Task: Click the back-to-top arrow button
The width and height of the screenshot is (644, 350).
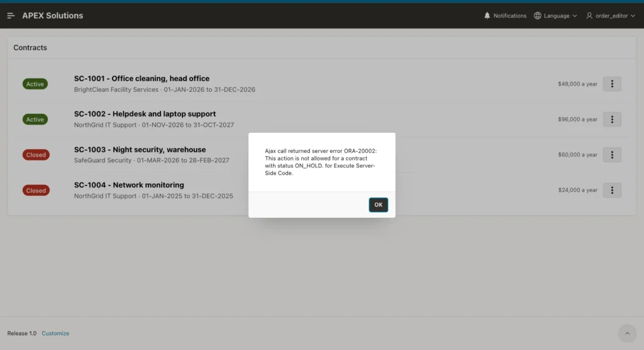Action: [627, 333]
